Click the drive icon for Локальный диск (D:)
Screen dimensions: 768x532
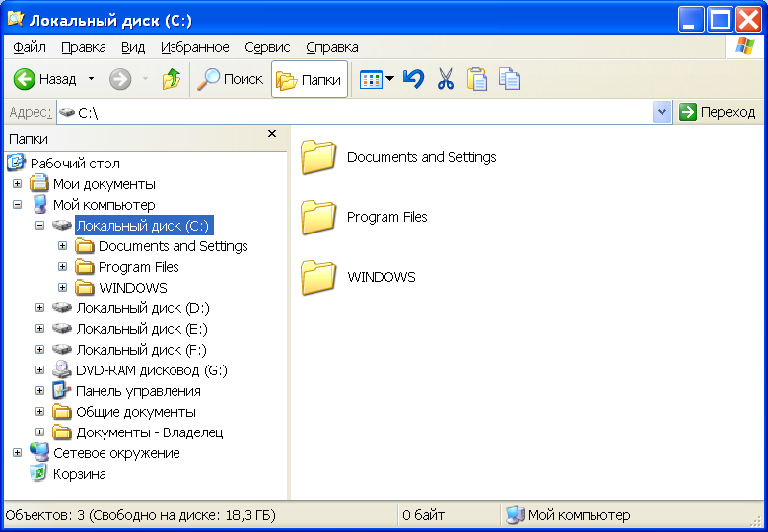62,307
